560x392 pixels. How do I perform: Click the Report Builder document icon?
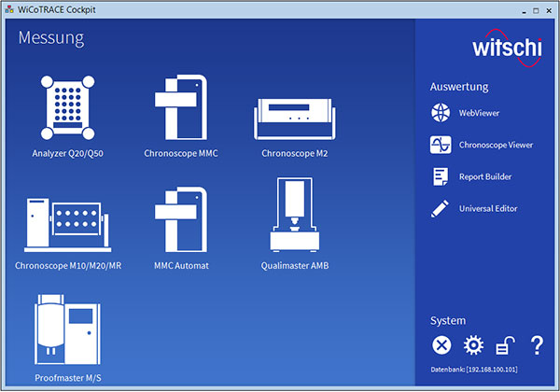click(x=441, y=176)
